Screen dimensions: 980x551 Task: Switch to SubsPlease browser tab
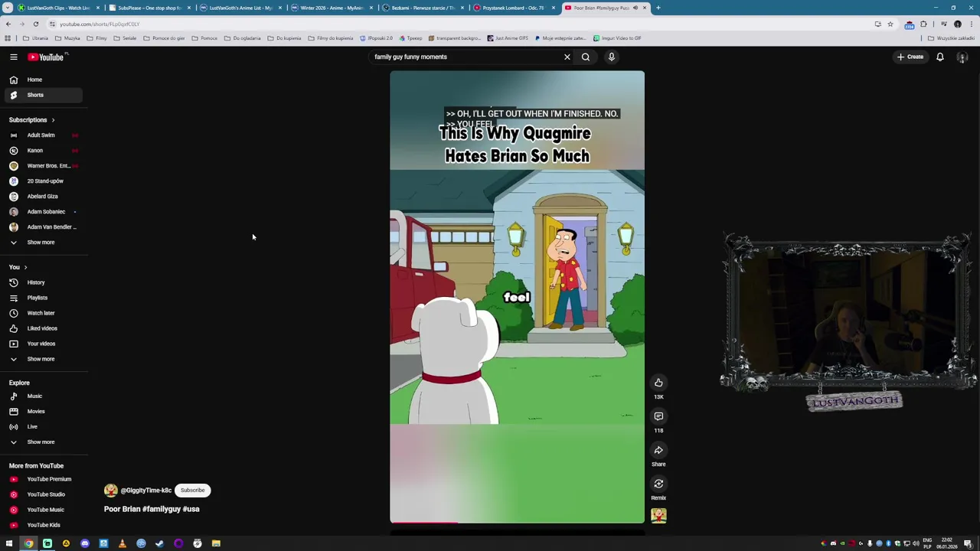tap(149, 8)
